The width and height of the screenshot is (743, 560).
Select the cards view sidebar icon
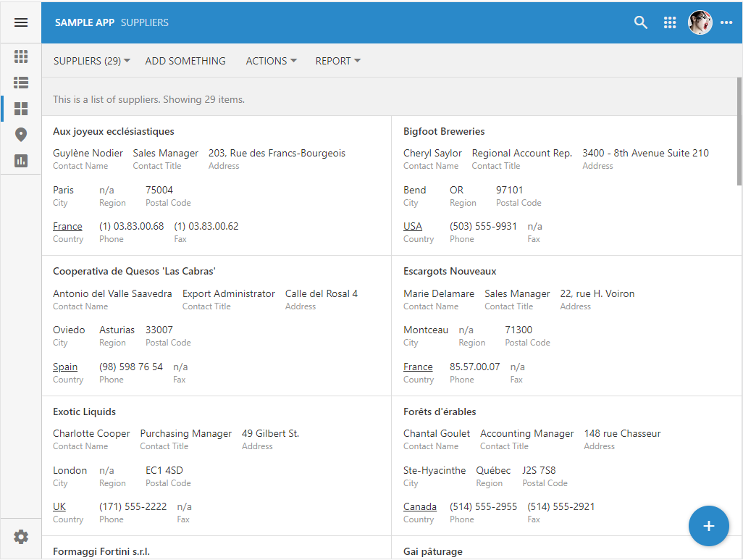click(x=21, y=109)
